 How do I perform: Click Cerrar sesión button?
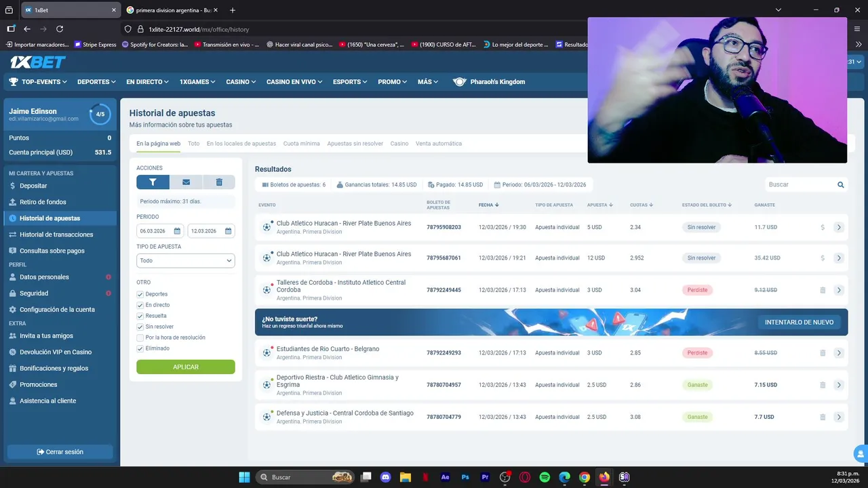(x=60, y=452)
